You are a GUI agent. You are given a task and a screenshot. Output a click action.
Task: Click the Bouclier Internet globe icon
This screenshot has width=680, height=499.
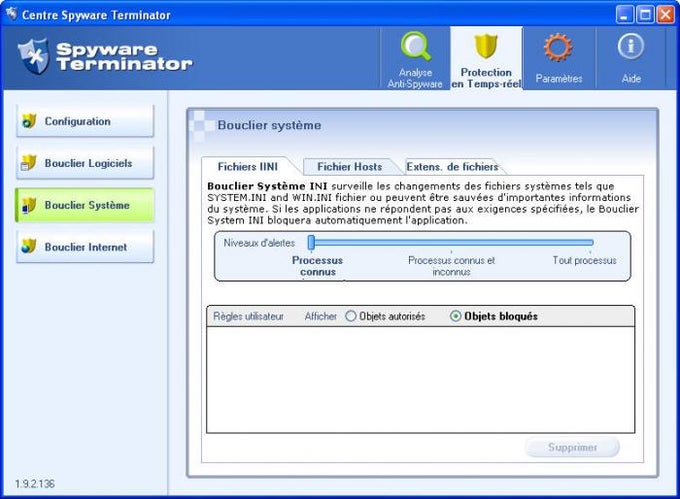(29, 247)
